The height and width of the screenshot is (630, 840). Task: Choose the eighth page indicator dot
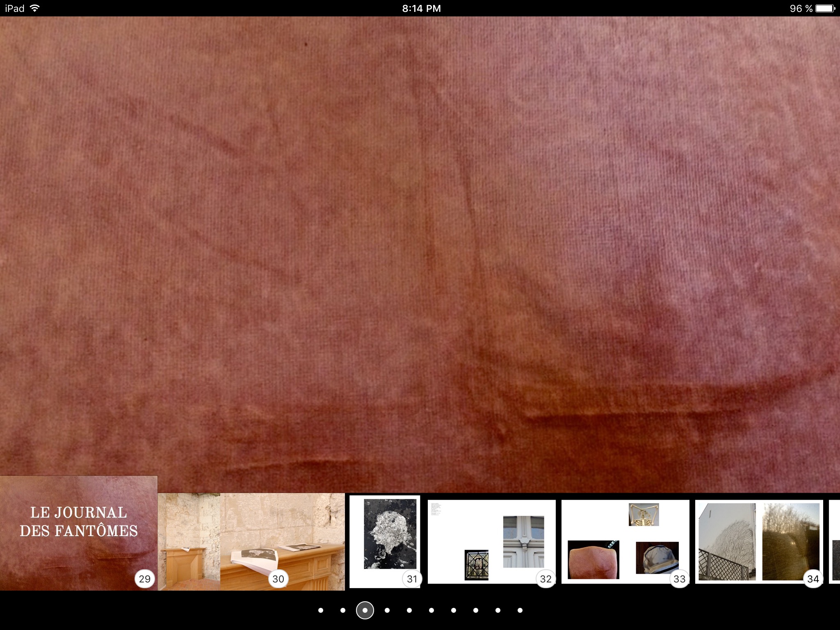pyautogui.click(x=476, y=610)
